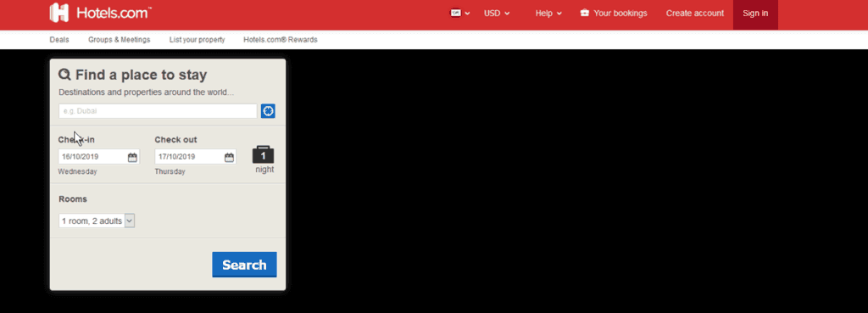Expand the USD currency dropdown
Image resolution: width=868 pixels, height=313 pixels.
click(x=497, y=14)
